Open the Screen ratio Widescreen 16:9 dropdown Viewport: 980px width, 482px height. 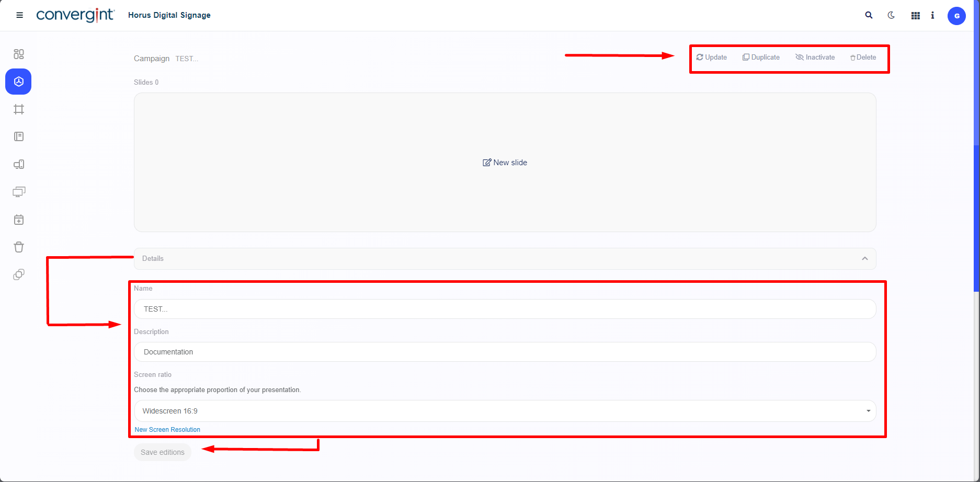point(505,411)
